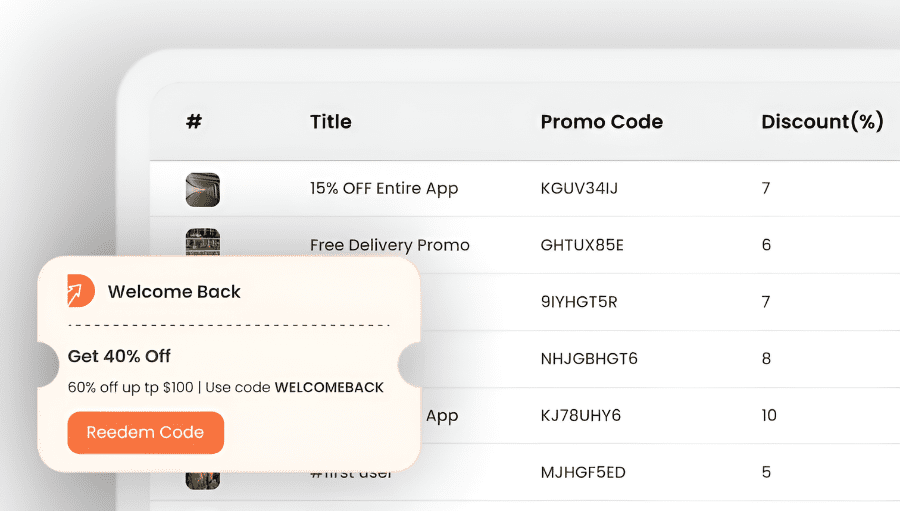Click promo code KJ78UHY6
This screenshot has height=511, width=900.
[x=581, y=415]
